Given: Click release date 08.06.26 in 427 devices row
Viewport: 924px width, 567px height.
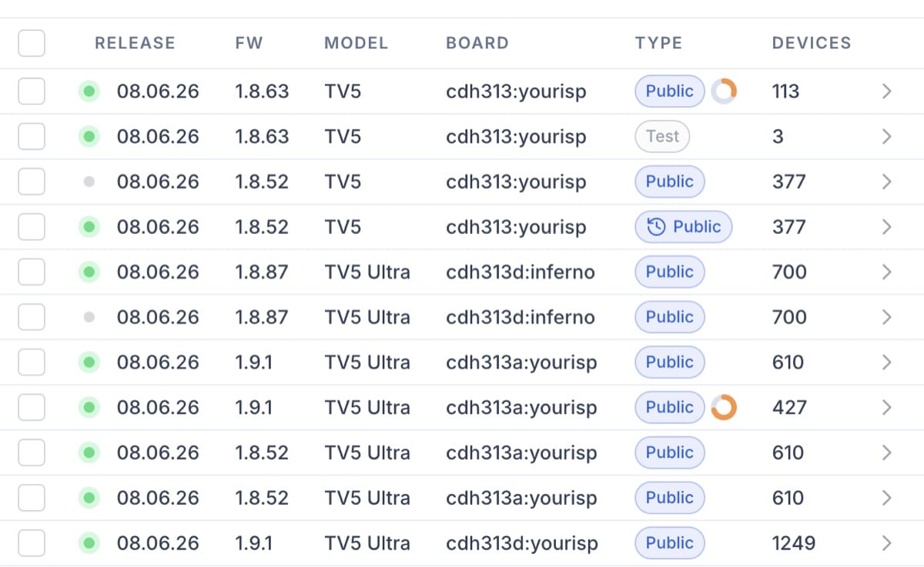Looking at the screenshot, I should (x=158, y=408).
